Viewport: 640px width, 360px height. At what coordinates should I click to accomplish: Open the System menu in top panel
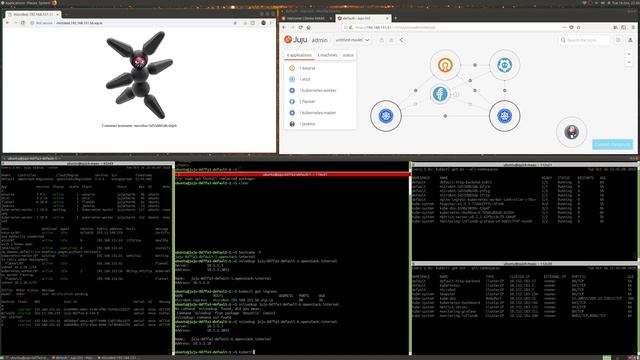44,3
